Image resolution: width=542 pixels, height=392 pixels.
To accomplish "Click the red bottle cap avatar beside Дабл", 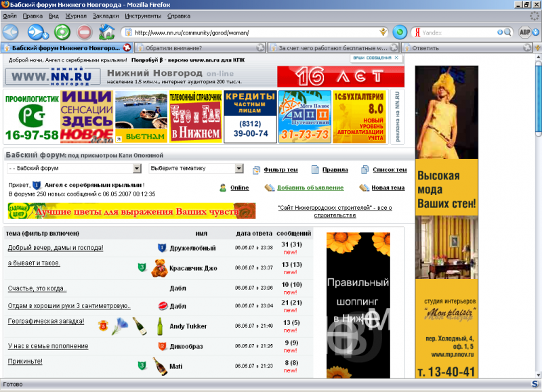I will coord(163,305).
